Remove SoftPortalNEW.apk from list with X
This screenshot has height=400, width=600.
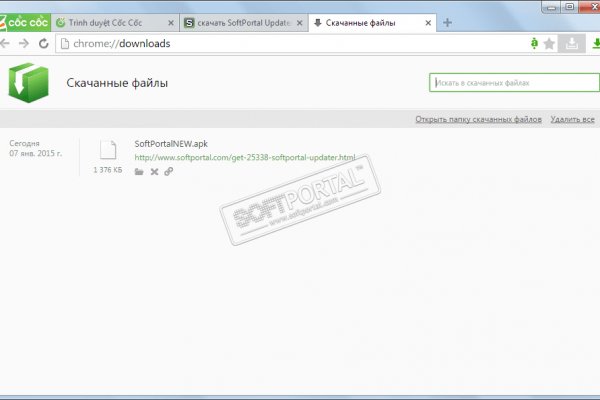click(x=154, y=172)
